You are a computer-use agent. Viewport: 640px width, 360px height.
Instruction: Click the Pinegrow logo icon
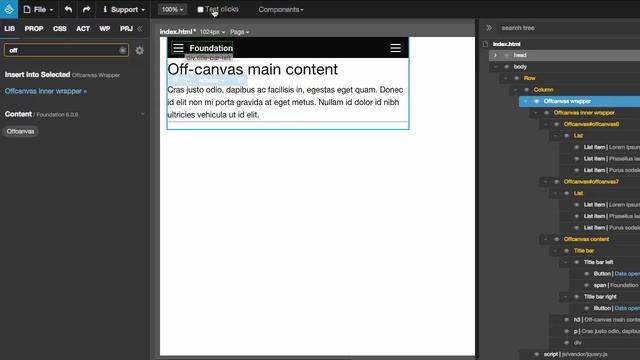(9, 9)
